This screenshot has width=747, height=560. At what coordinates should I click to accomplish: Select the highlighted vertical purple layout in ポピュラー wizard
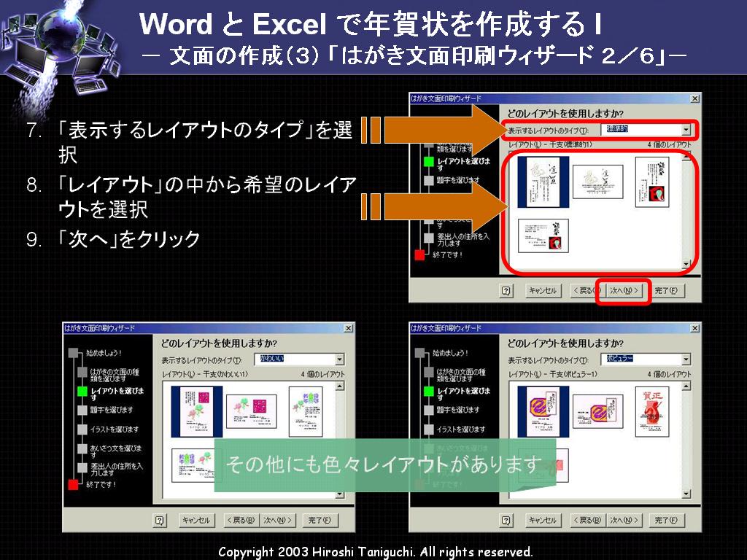coord(543,412)
